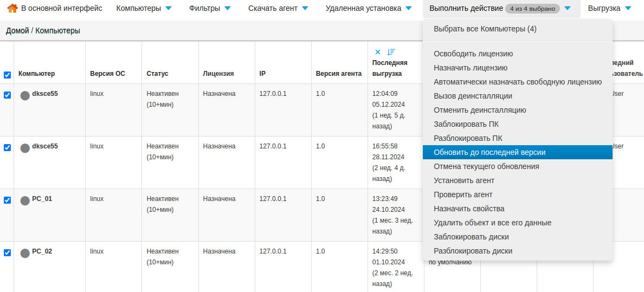644x292 pixels.
Task: Clear sorting with the X icon
Action: tap(378, 52)
